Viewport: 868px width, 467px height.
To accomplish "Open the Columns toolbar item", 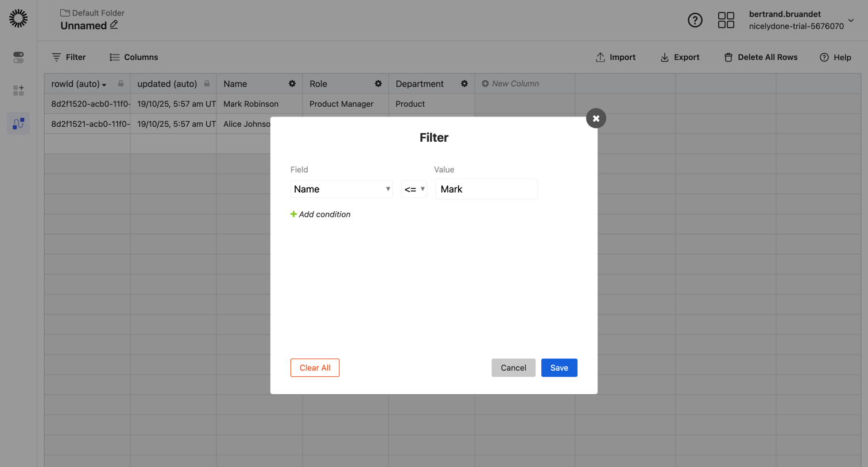I will [134, 57].
